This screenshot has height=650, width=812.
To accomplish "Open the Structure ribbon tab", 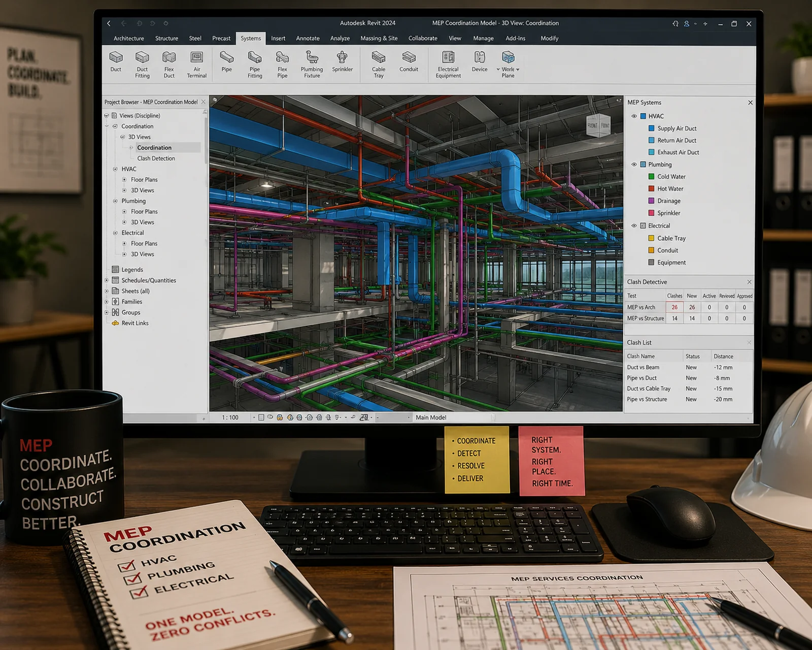I will (x=166, y=39).
